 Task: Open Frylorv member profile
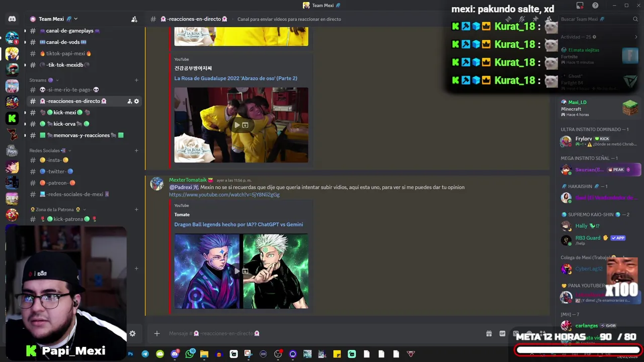pyautogui.click(x=599, y=141)
